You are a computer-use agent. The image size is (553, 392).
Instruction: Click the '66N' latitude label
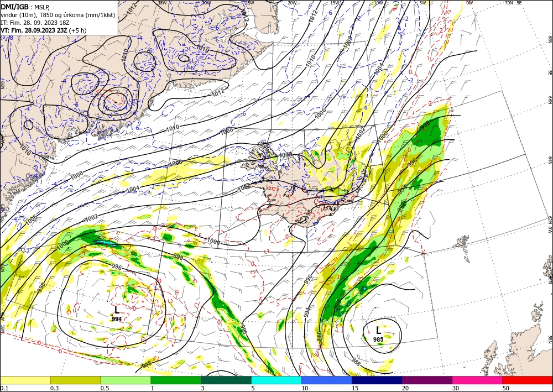tap(550, 101)
